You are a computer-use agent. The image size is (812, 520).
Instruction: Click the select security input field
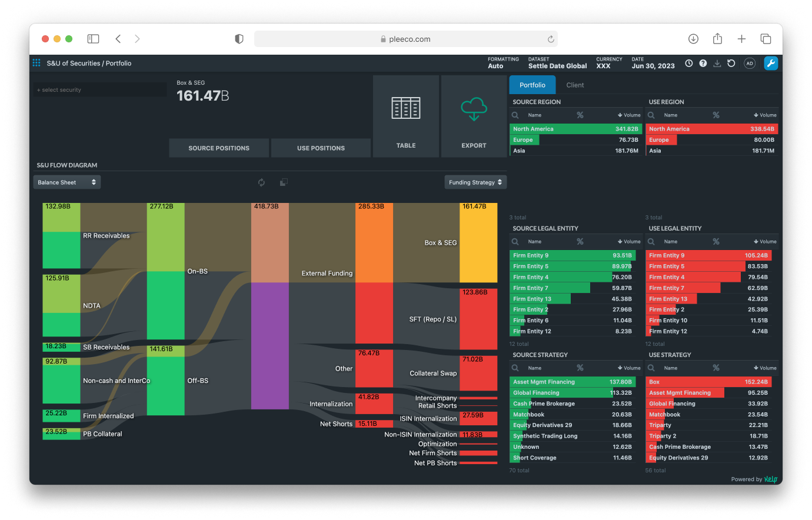(x=100, y=90)
